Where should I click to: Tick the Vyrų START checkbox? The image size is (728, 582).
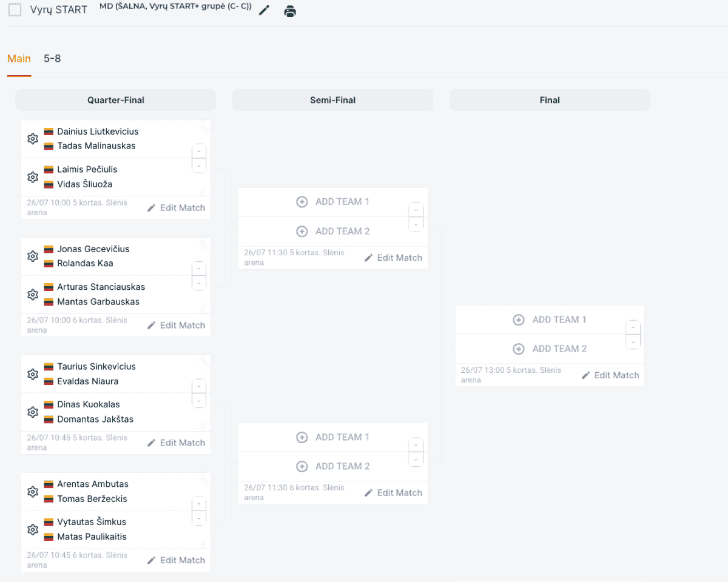click(15, 10)
